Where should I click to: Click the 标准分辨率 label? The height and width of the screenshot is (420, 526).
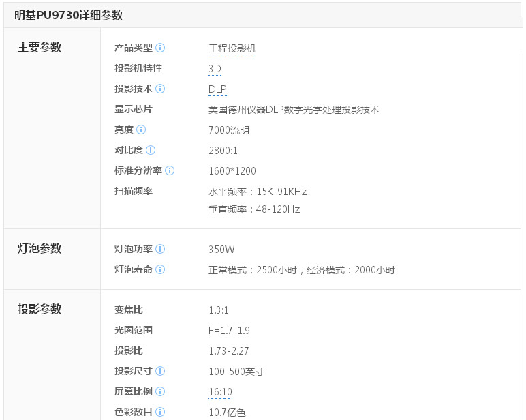pyautogui.click(x=138, y=170)
